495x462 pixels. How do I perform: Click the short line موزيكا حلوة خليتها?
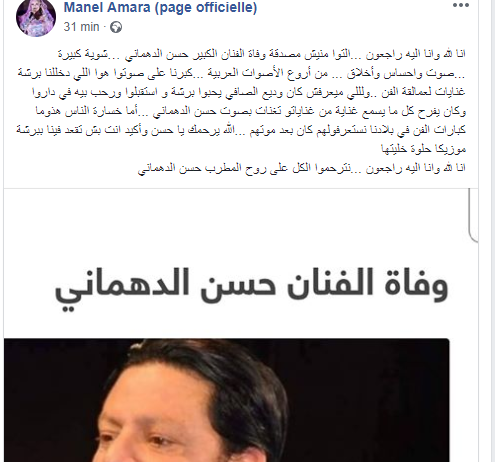(x=423, y=149)
